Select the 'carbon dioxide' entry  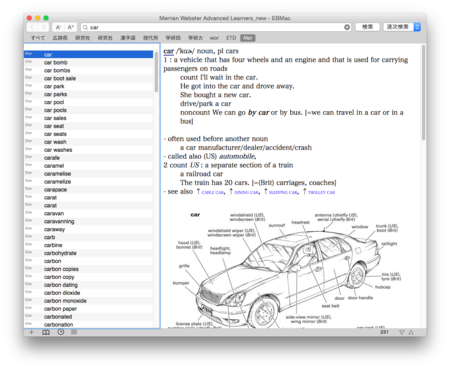click(x=88, y=293)
